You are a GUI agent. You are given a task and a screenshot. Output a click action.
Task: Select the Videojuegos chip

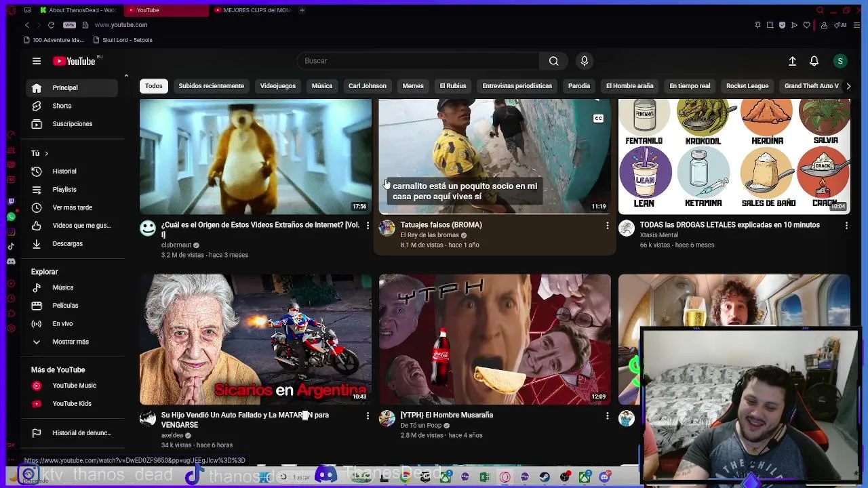tap(278, 86)
